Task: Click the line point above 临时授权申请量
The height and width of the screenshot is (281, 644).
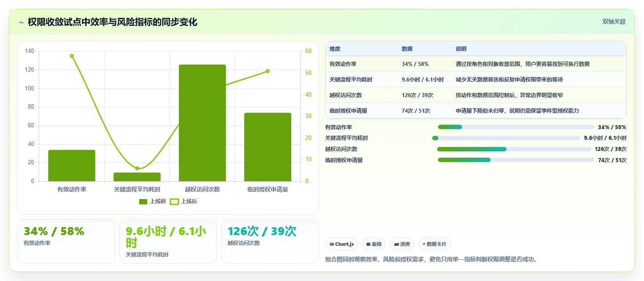Action: tap(268, 71)
